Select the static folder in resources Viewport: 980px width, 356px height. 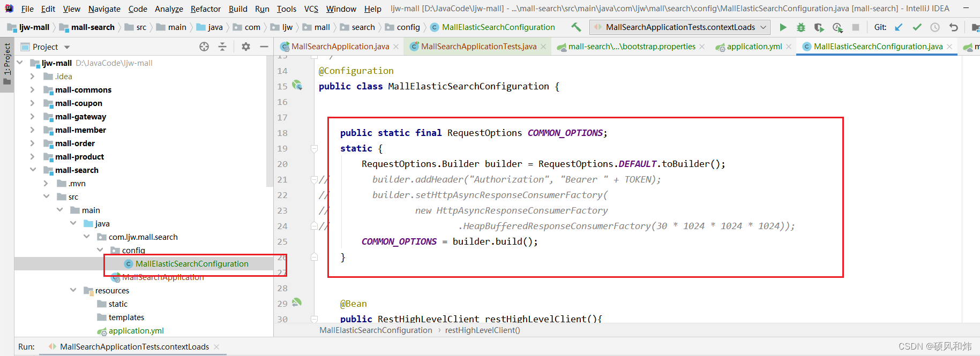coord(118,304)
